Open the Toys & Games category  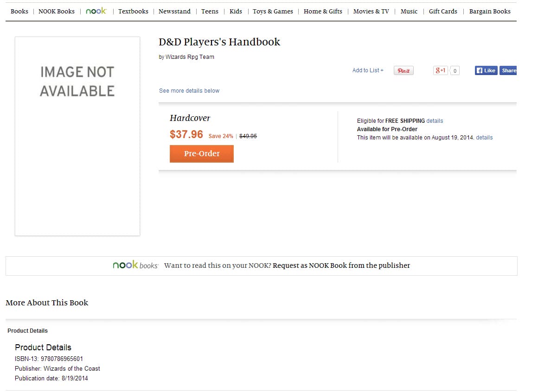273,11
